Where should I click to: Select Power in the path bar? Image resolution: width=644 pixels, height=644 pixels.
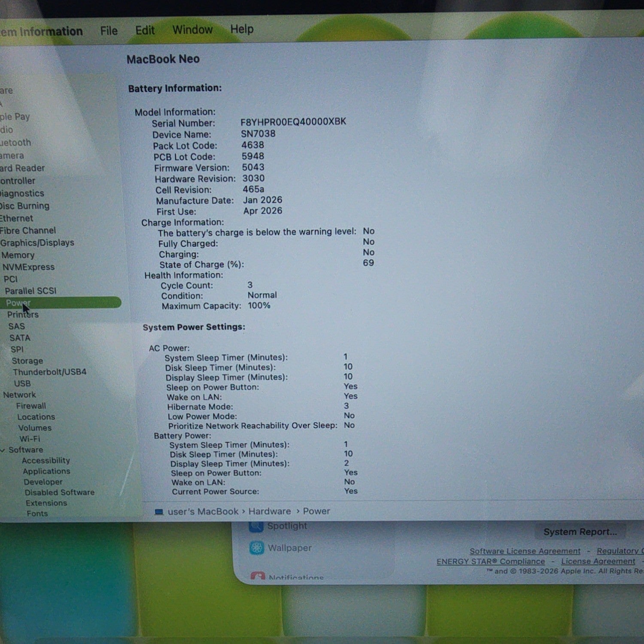316,511
